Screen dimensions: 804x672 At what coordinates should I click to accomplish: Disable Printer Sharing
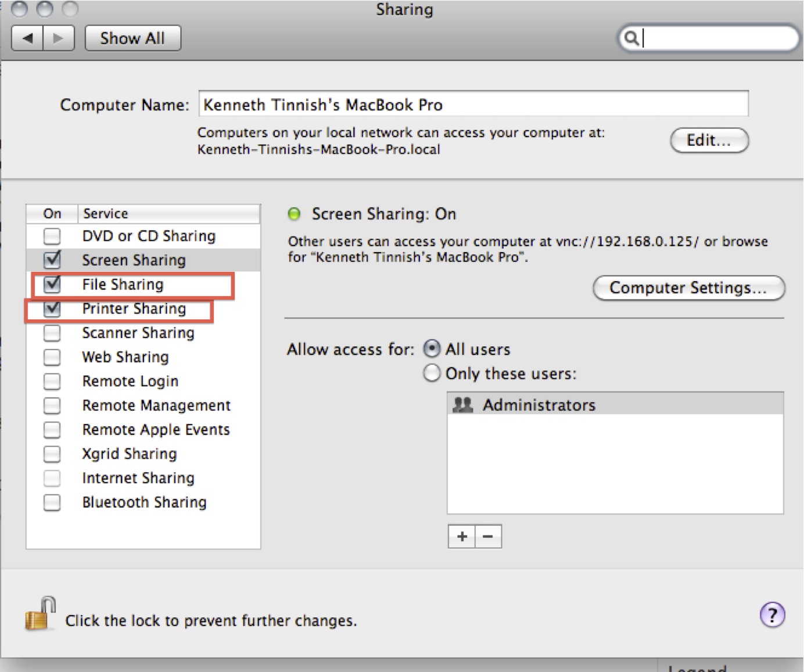(x=52, y=308)
